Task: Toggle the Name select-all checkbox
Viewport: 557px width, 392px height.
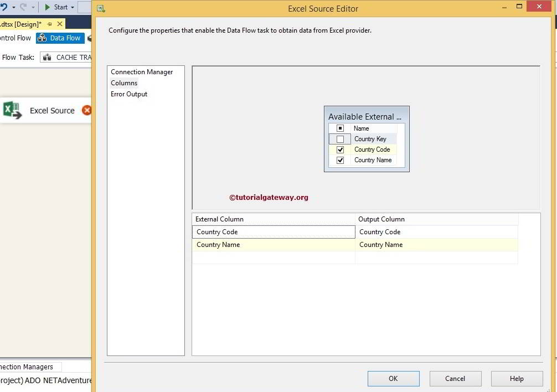Action: pos(340,128)
